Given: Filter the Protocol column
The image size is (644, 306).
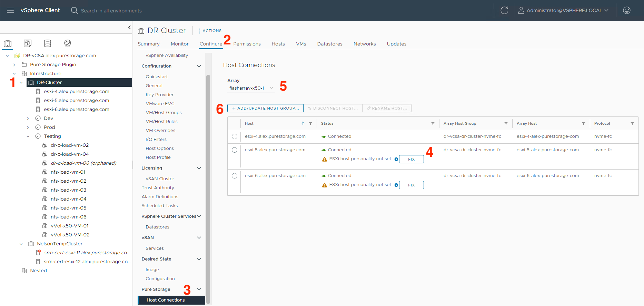Looking at the screenshot, I should click(632, 123).
